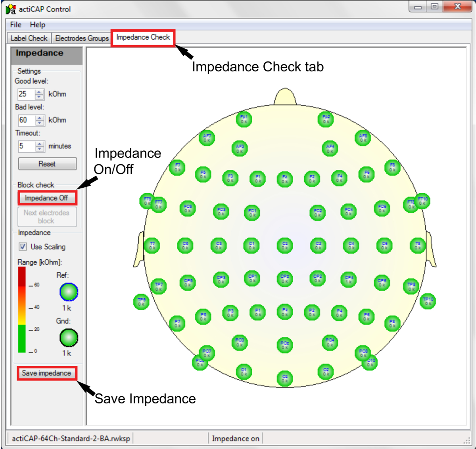Click the impedance range color scale bar
The image size is (476, 449).
coord(22,309)
